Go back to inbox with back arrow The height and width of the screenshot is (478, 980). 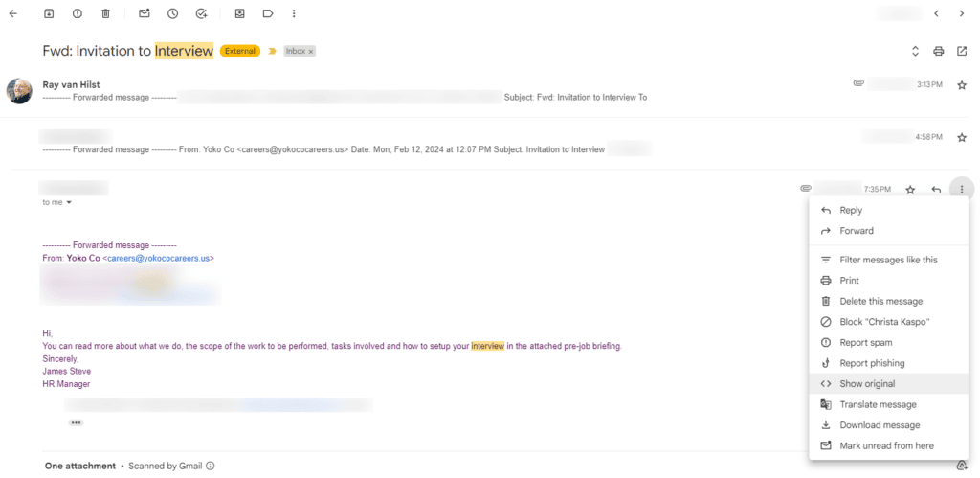click(x=13, y=14)
